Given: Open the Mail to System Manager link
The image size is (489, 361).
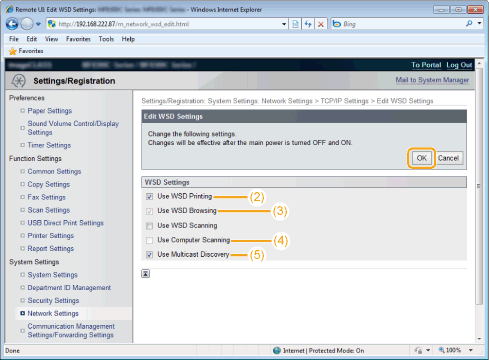Looking at the screenshot, I should click(x=432, y=80).
